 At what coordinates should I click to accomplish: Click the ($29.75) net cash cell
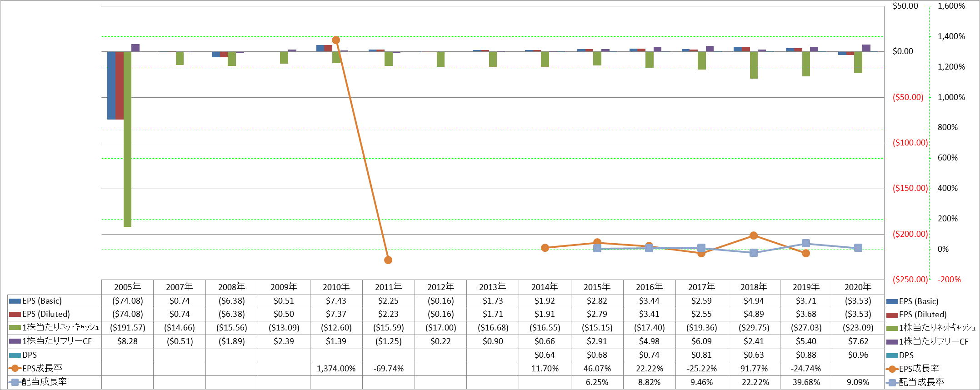coord(754,328)
